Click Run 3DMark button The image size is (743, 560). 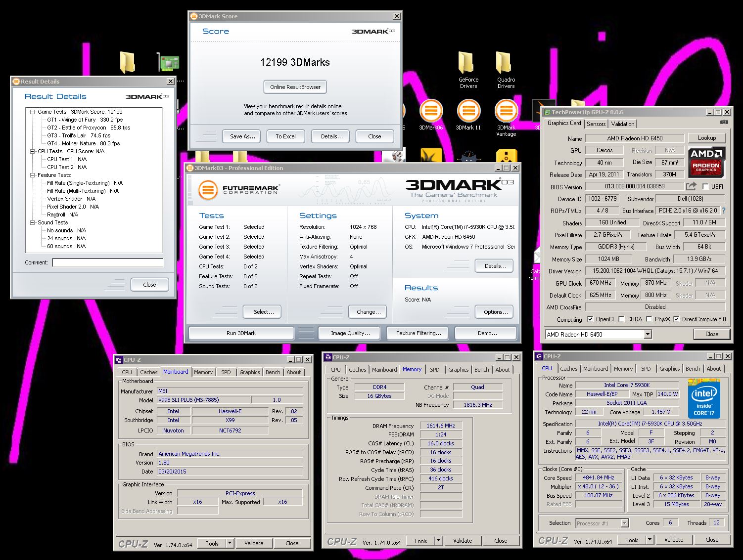click(241, 333)
